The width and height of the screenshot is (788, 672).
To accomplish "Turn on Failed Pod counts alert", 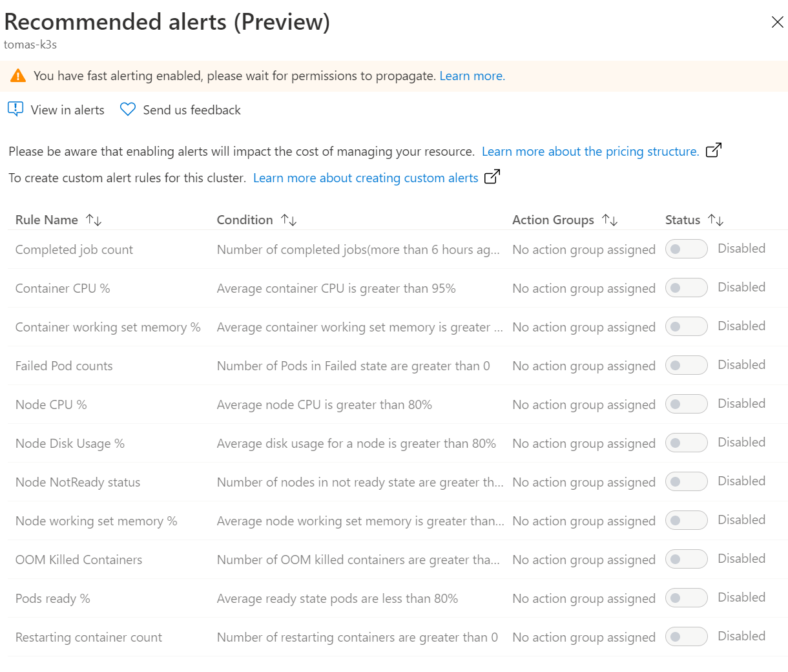I will click(x=686, y=365).
